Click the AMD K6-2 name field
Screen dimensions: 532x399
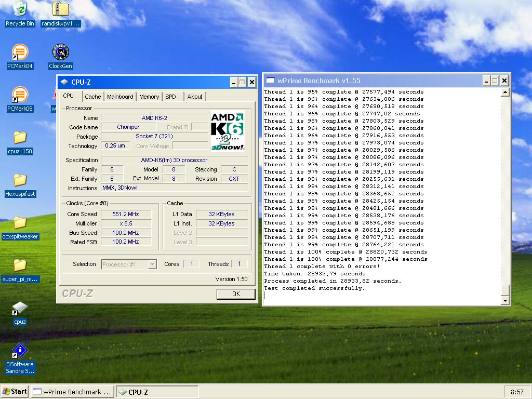click(154, 118)
